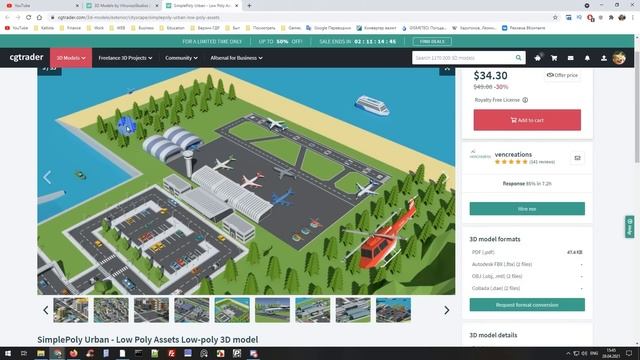Open vencreations seller profile link
This screenshot has width=640, height=360.
[x=513, y=154]
